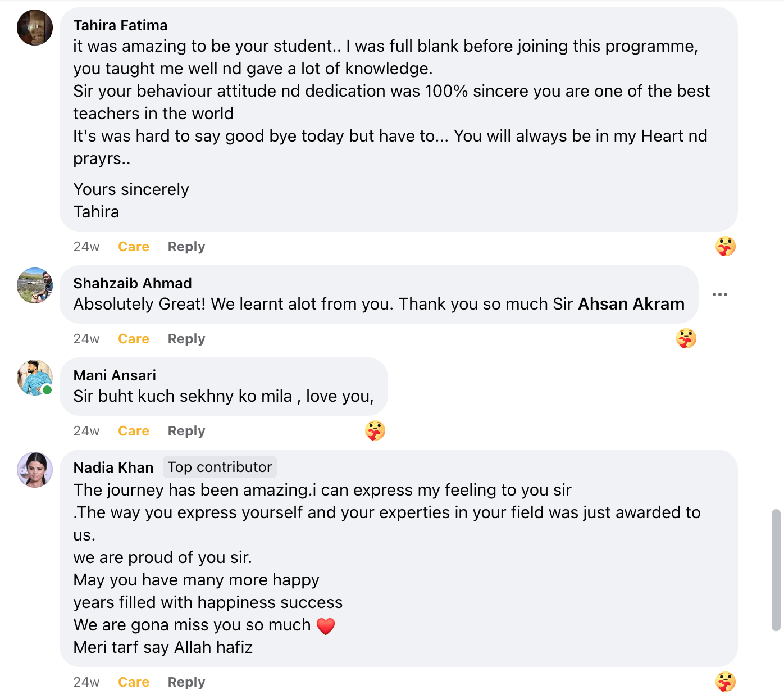Reply to Shahzaib Ahmad's comment
The width and height of the screenshot is (784, 699).
[186, 339]
